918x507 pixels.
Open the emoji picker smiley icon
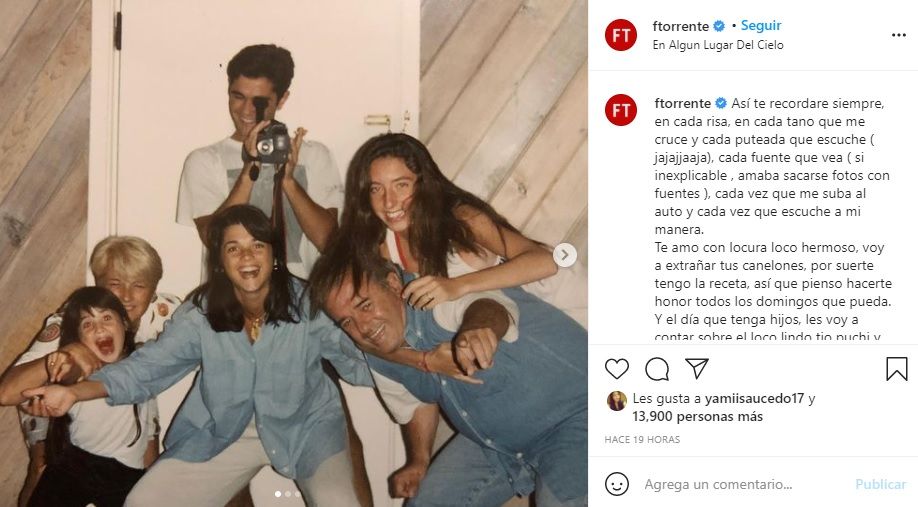616,484
